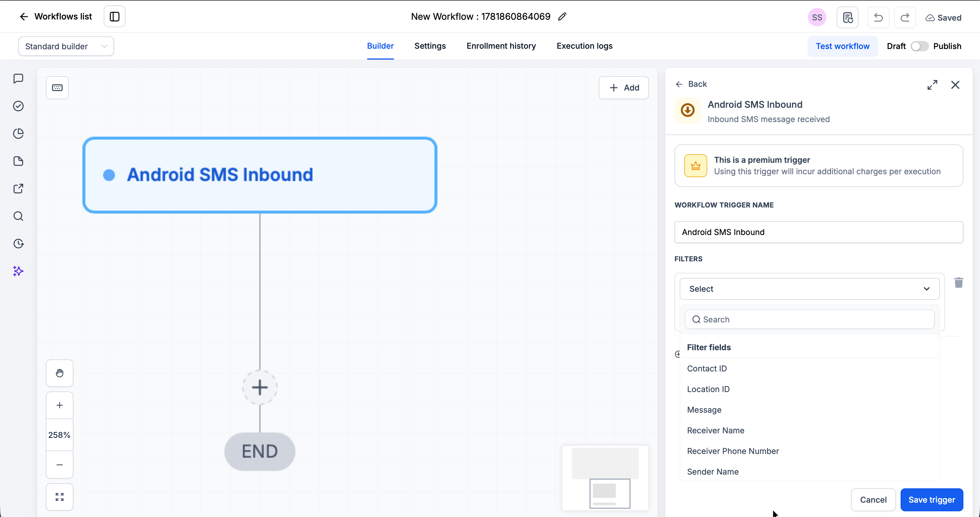This screenshot has width=980, height=517.
Task: Open the comments sidebar icon
Action: 18,78
